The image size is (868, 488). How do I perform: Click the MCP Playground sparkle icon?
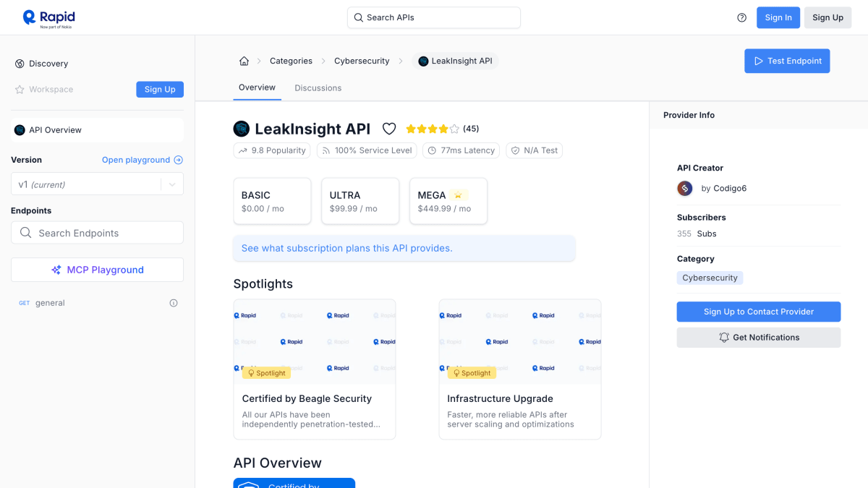coord(56,270)
